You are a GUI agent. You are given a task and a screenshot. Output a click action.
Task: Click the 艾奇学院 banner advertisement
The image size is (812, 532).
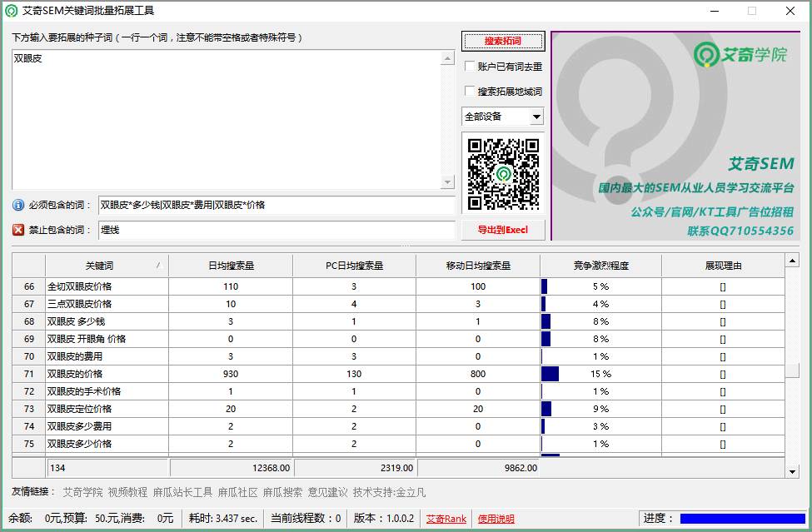[x=675, y=136]
